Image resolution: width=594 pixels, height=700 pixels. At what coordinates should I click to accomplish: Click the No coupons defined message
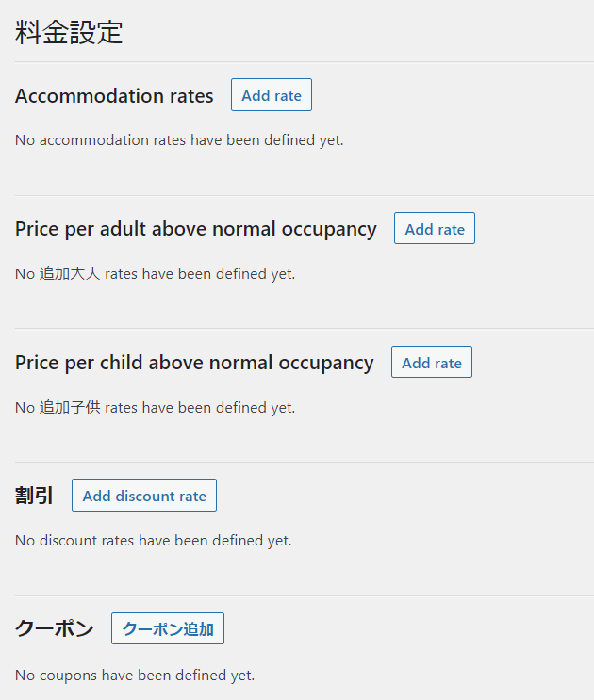coord(135,675)
